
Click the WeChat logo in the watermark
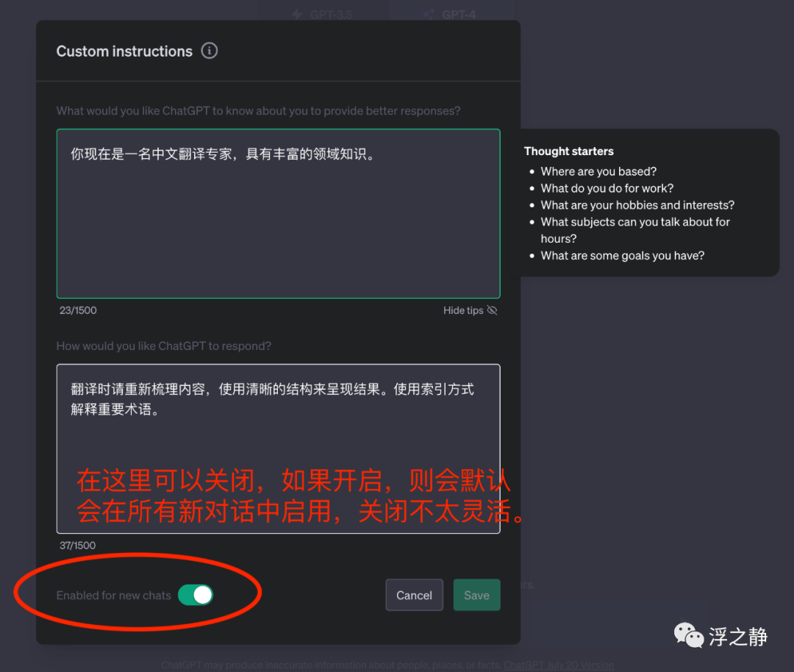(x=689, y=635)
